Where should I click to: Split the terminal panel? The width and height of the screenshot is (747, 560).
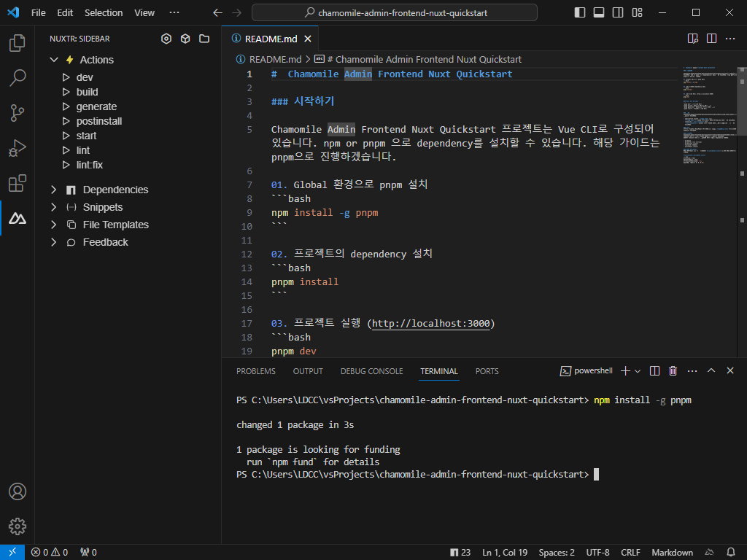tap(654, 371)
